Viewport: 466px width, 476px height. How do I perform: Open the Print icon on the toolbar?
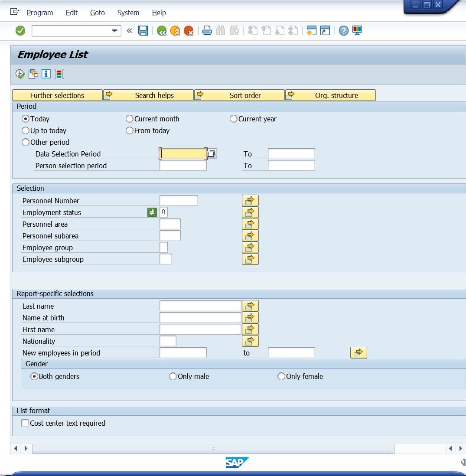[x=207, y=30]
